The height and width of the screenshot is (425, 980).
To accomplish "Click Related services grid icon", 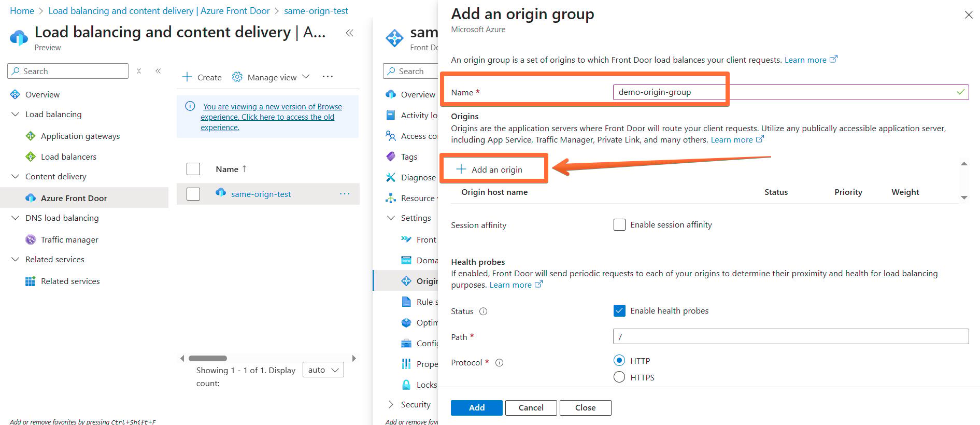I will tap(31, 281).
